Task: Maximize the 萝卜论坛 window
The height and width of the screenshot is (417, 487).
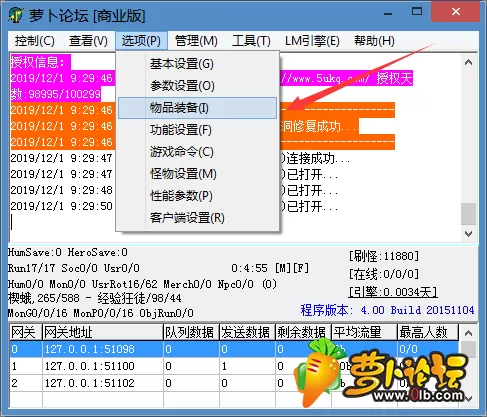Action: coord(417,12)
